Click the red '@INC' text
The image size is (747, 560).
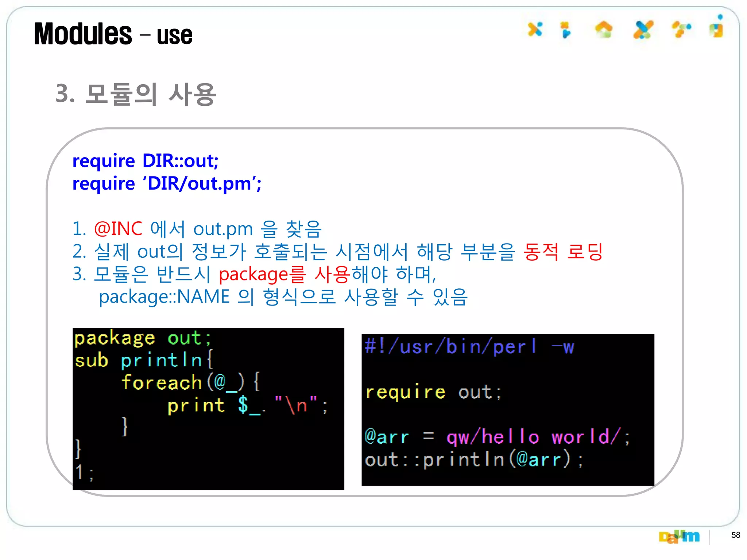coord(118,229)
